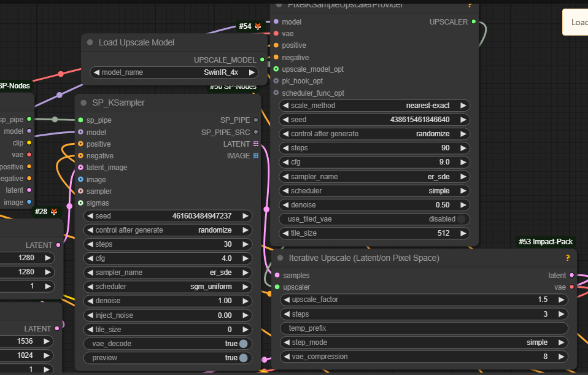Click the pk_hook_opt input socket
The width and height of the screenshot is (588, 375).
[x=276, y=80]
